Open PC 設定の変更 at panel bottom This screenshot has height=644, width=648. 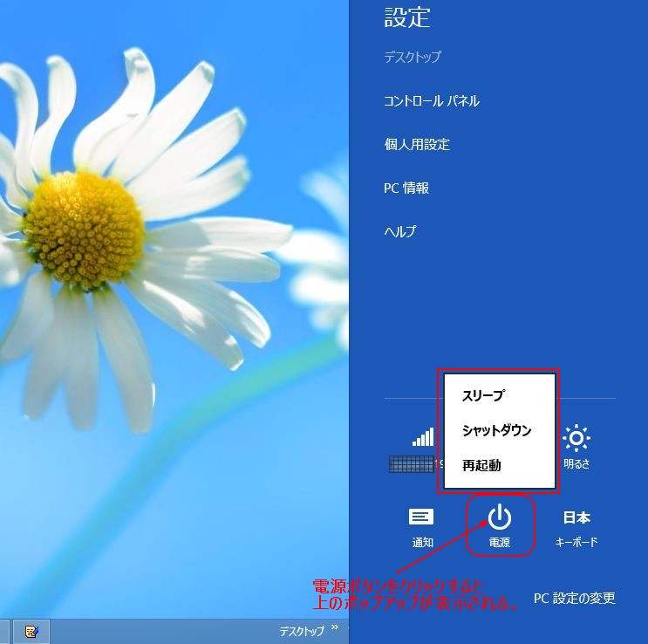click(574, 599)
